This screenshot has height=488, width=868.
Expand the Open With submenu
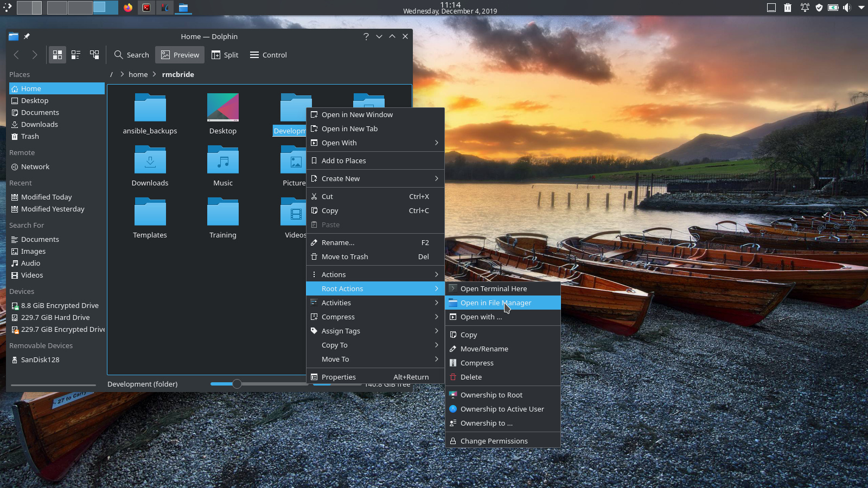coord(375,143)
